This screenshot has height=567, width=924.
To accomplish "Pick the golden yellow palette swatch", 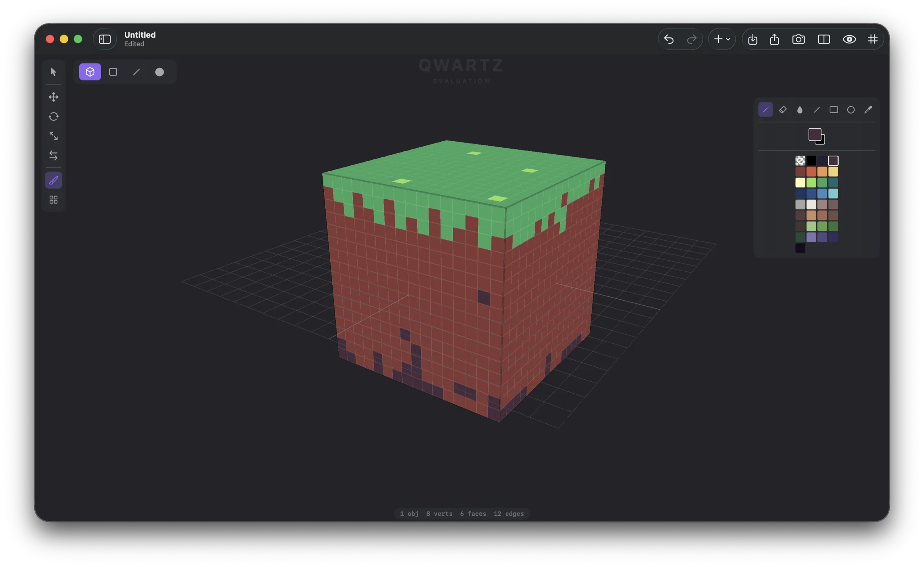I will (833, 171).
